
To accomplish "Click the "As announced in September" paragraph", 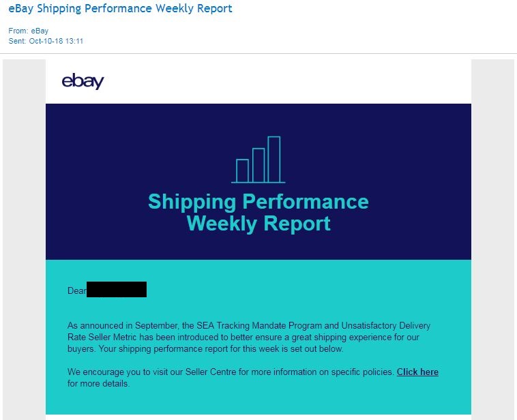I will [x=249, y=337].
